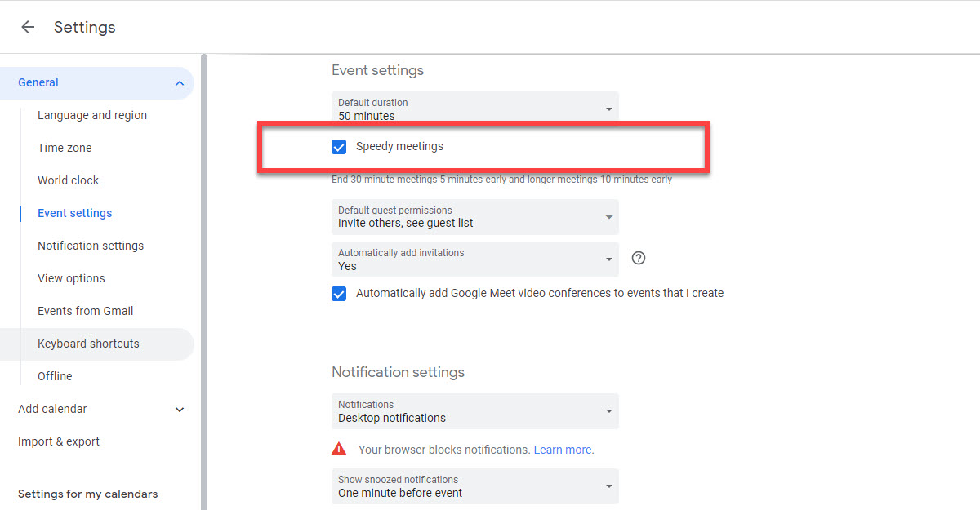This screenshot has width=980, height=510.
Task: Select Language and region in sidebar
Action: (x=92, y=115)
